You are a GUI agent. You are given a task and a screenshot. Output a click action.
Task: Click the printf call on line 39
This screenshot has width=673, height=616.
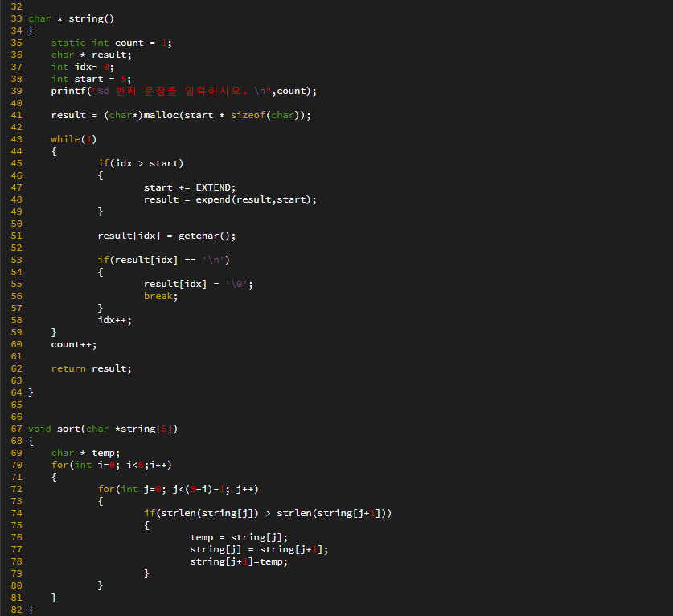183,91
